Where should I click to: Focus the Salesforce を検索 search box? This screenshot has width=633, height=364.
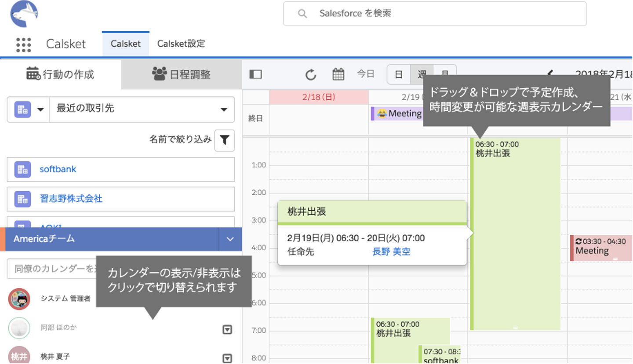435,14
